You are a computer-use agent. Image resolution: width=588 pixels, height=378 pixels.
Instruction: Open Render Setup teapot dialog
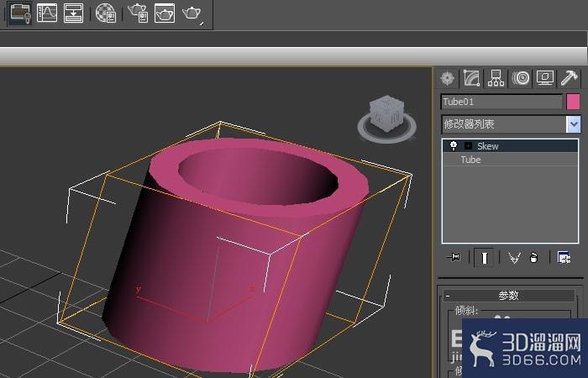coord(138,13)
